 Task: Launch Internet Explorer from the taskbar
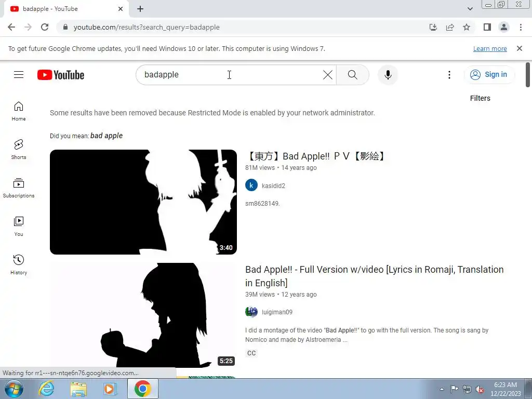pos(46,389)
